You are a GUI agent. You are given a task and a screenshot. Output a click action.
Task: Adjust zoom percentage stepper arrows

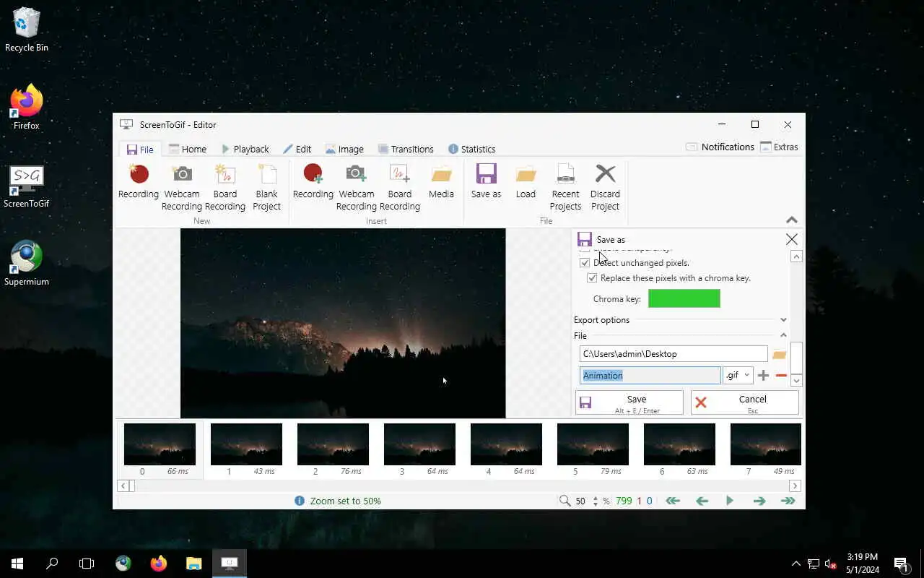596,501
